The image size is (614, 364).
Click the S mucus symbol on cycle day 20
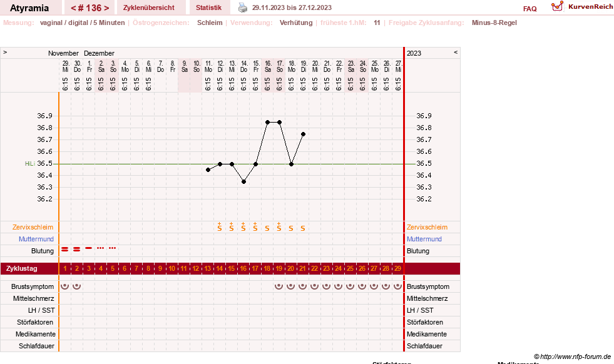[x=291, y=228]
